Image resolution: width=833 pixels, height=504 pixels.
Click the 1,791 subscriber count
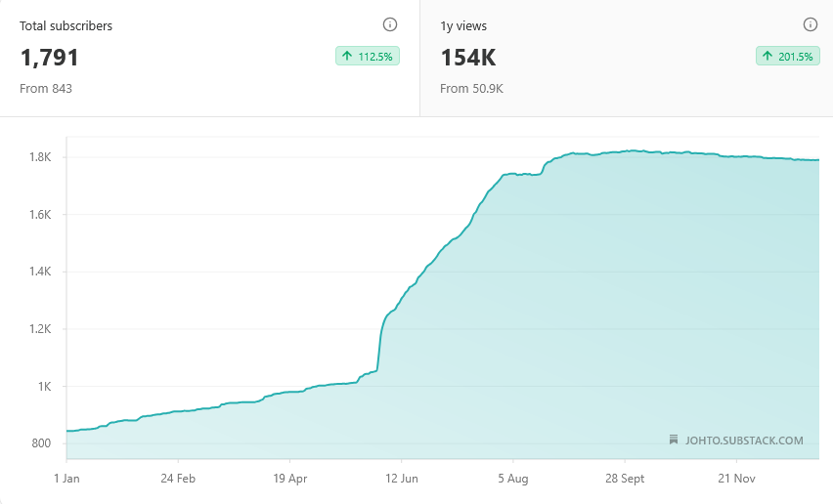50,58
